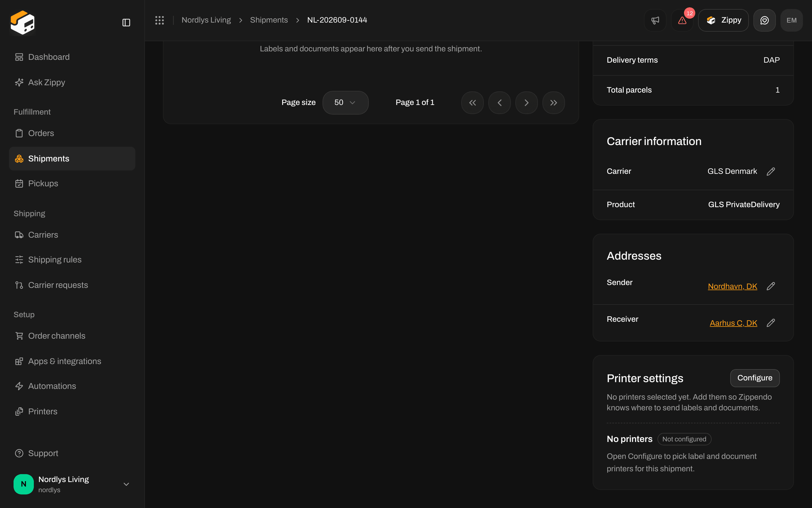Image resolution: width=812 pixels, height=508 pixels.
Task: Click the Configure printer settings button
Action: pos(754,378)
